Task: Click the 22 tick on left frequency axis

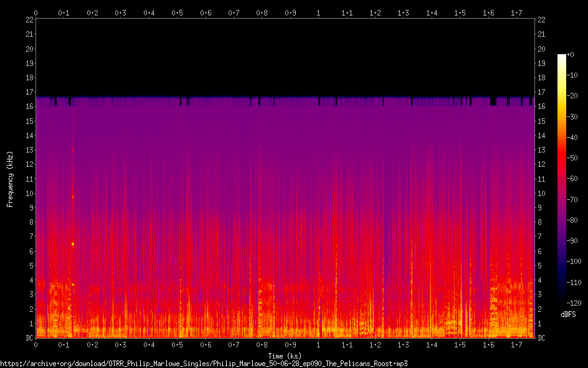Action: point(29,19)
